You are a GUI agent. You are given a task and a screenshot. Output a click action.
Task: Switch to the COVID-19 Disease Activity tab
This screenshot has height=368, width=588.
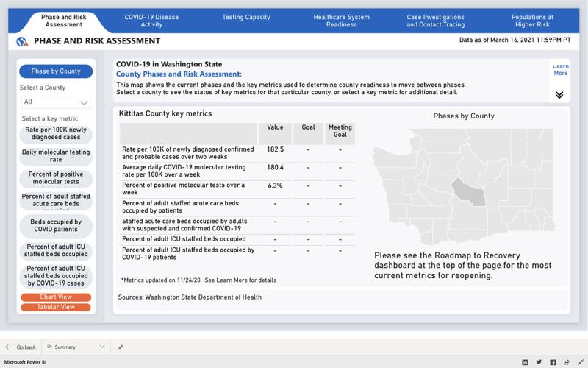[x=151, y=21]
